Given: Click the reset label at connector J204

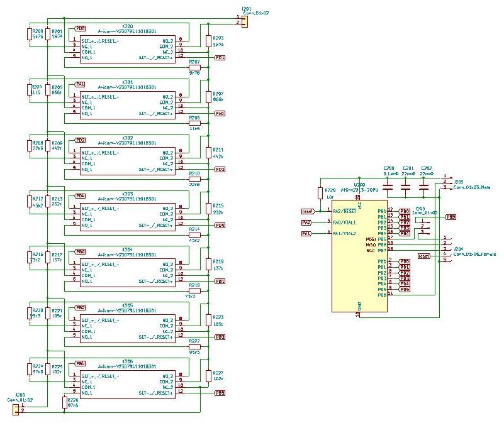Looking at the screenshot, I should pos(423,256).
